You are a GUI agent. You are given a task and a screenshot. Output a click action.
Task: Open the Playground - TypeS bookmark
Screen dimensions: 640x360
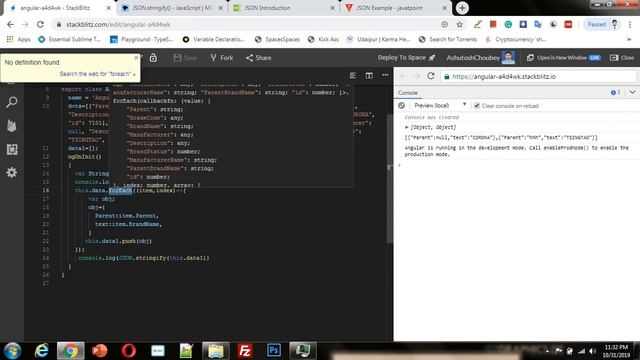[x=142, y=39]
